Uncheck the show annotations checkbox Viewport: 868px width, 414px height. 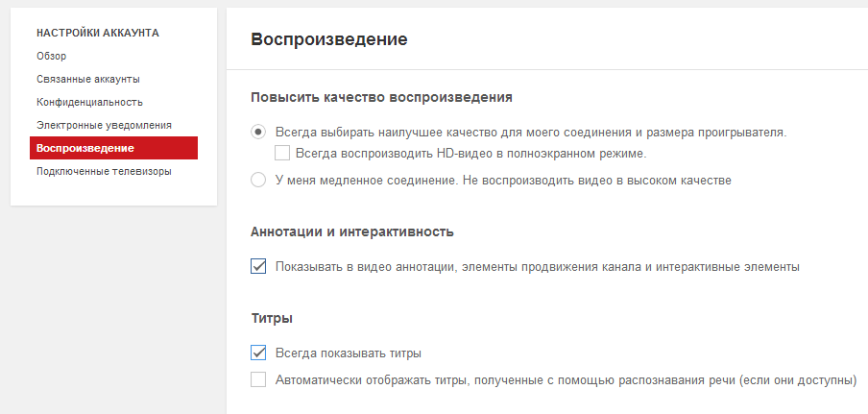[258, 266]
